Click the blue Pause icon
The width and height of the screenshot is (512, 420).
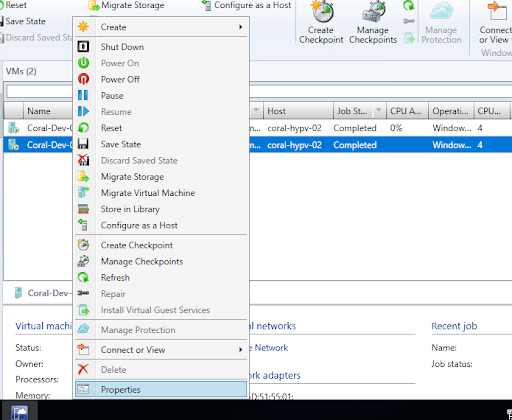[x=83, y=95]
